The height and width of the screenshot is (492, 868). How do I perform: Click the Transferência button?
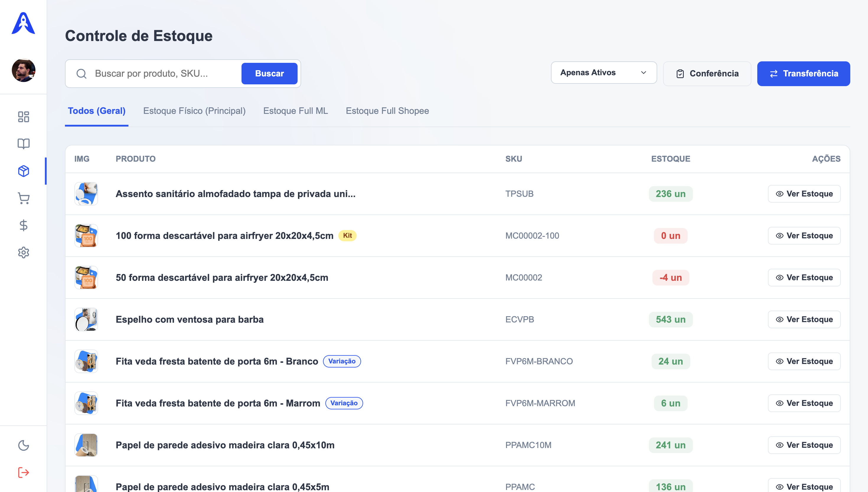[803, 74]
